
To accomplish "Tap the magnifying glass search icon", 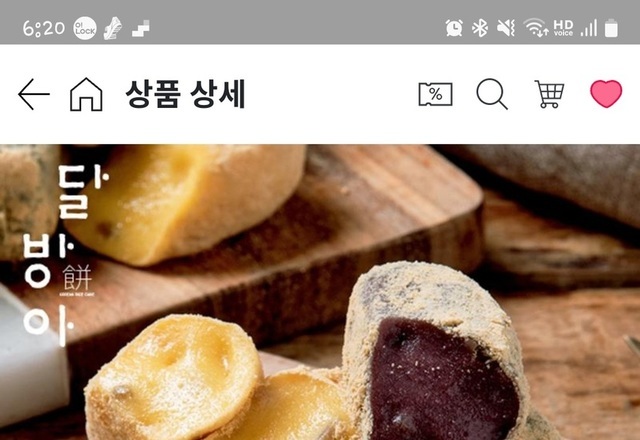I will pyautogui.click(x=492, y=94).
